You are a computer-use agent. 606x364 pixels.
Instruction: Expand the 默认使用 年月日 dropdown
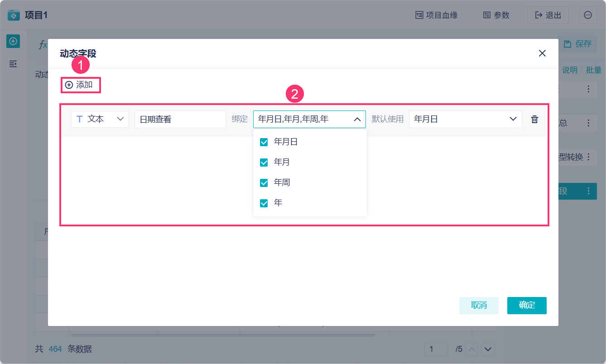[465, 119]
